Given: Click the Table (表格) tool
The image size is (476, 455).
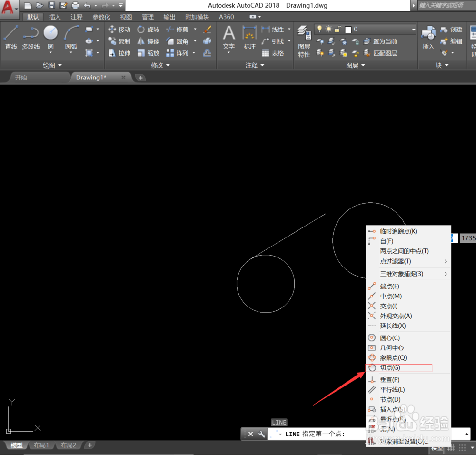Looking at the screenshot, I should tap(273, 53).
